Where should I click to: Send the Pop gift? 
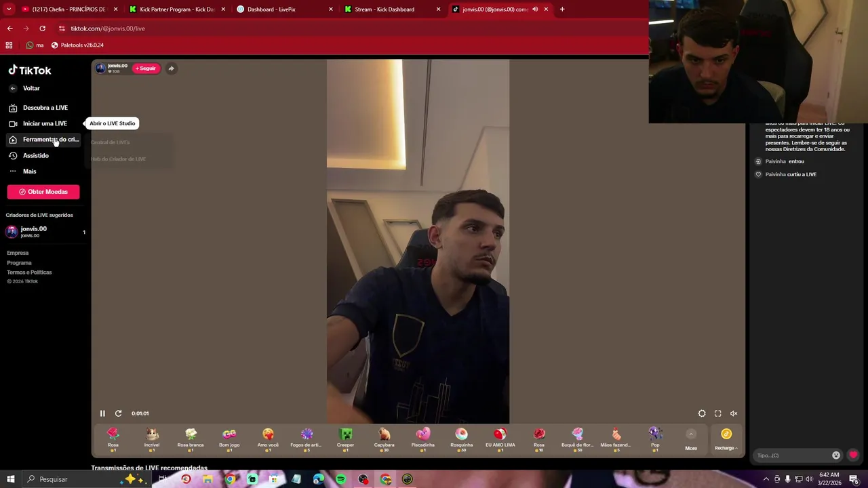click(x=655, y=440)
